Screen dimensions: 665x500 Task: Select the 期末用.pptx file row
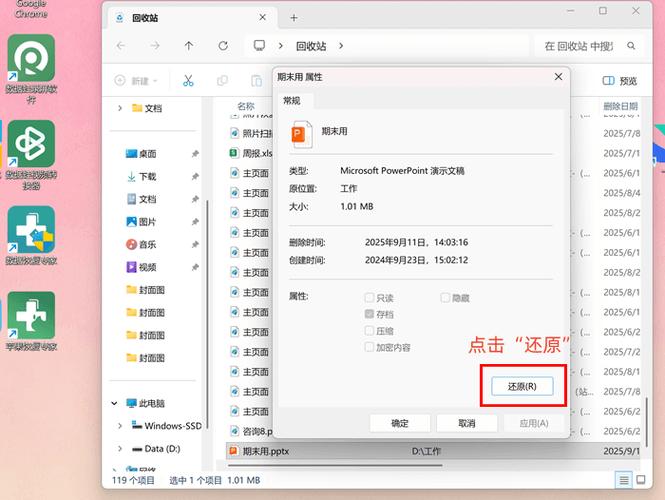coord(433,451)
